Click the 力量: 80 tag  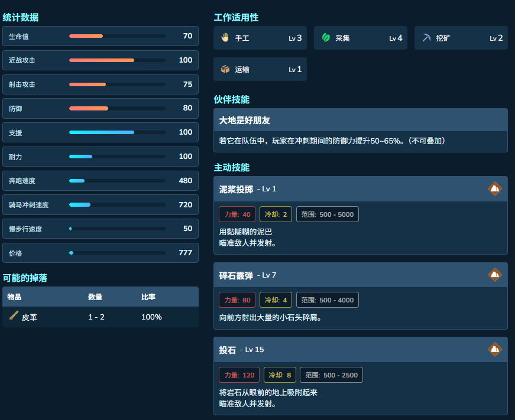[237, 300]
